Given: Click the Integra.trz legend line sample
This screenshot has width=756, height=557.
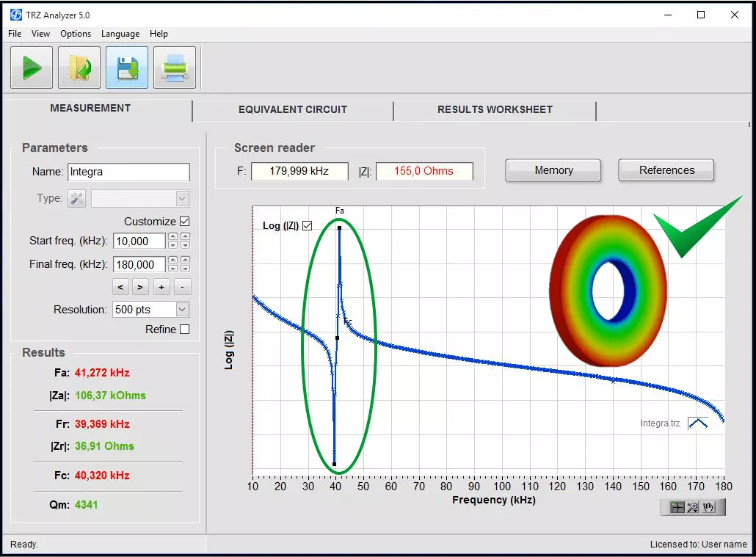Looking at the screenshot, I should pos(698,423).
